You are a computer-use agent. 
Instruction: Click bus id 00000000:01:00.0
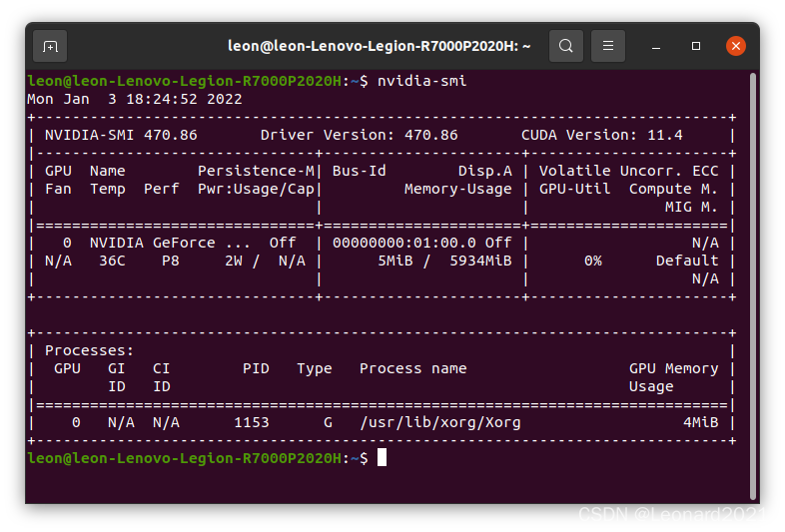pos(404,244)
